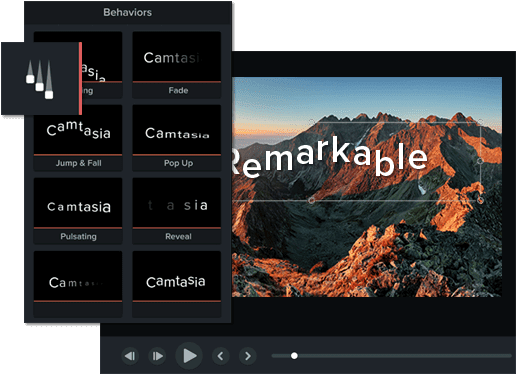Jump to previous marker with left chevron
Screen dimensions: 516x374
click(x=221, y=356)
